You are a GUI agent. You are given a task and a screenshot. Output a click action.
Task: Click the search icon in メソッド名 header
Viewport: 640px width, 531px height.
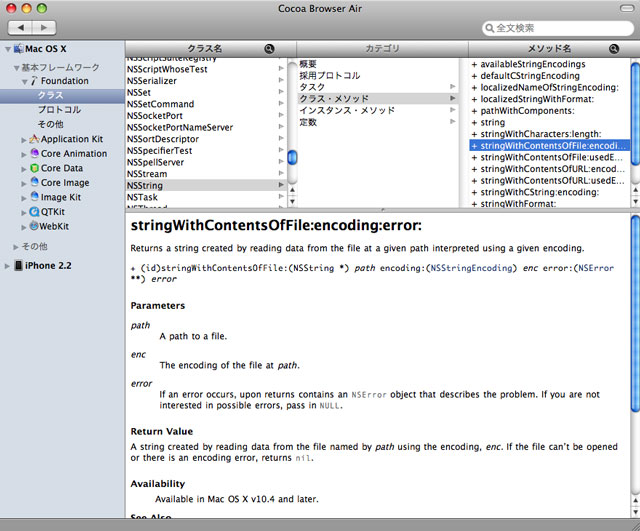613,49
